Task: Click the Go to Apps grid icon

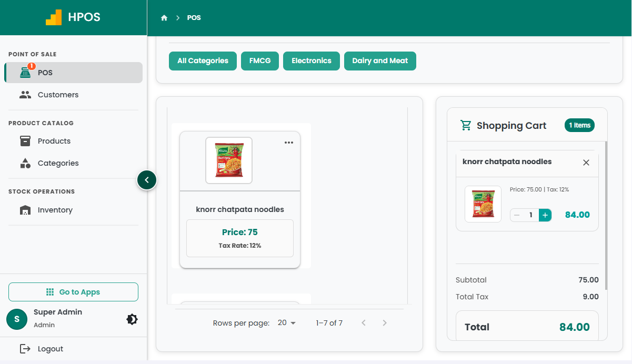Action: coord(51,292)
